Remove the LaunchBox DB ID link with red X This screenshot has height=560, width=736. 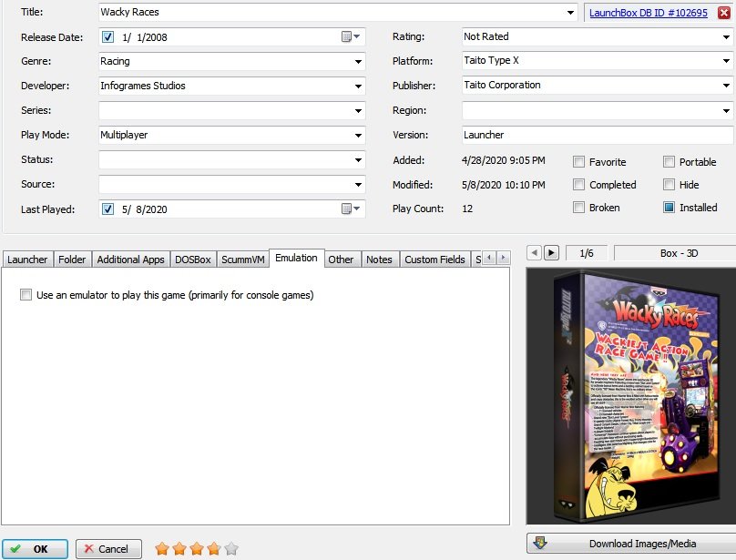pos(724,13)
